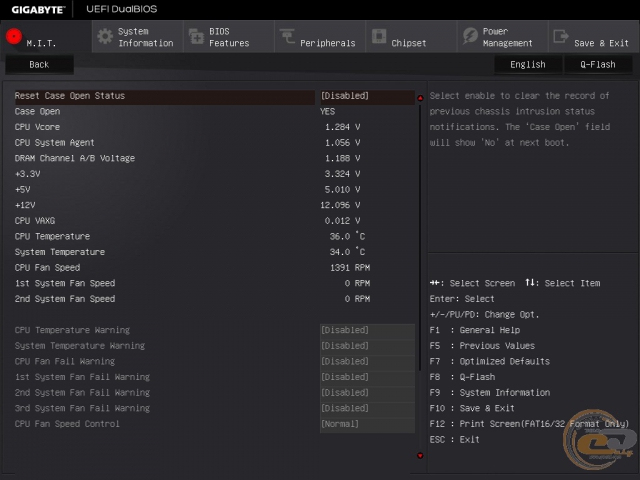Click the System Temperature label
This screenshot has width=640, height=480.
(60, 252)
